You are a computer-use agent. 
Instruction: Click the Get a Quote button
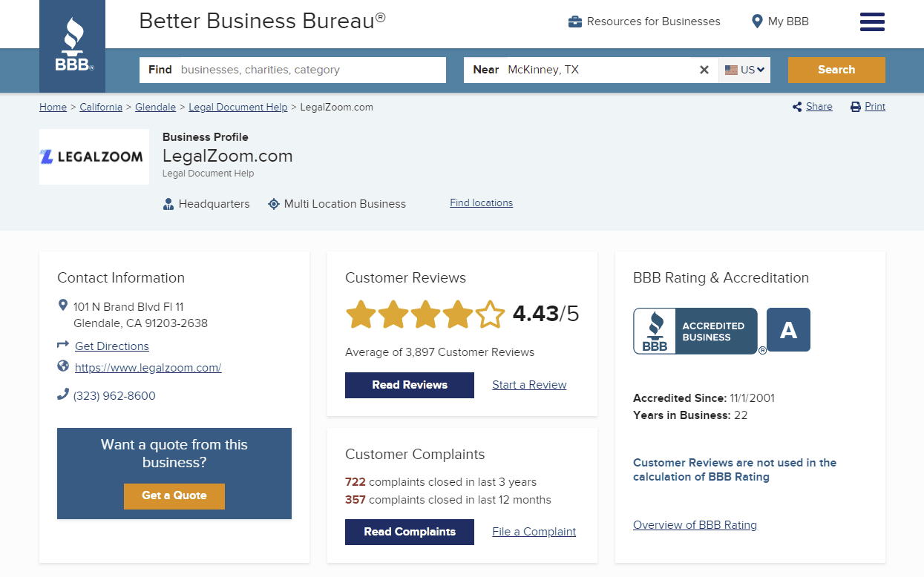(174, 496)
